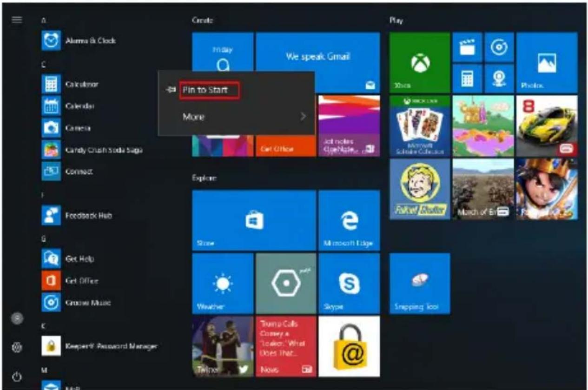Open the Twitter live tile
Viewport: 588px width, 390px height.
click(x=223, y=346)
